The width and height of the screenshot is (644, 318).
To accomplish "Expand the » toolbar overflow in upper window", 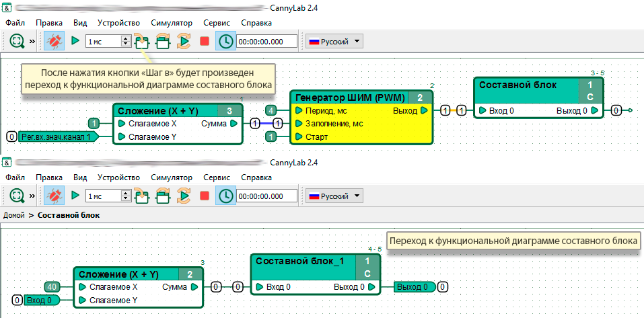I will [32, 42].
